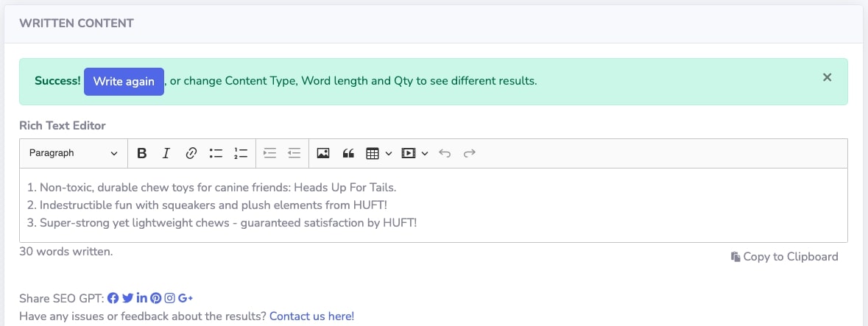Click the 'Rich Text Editor' label
This screenshot has height=326, width=868.
click(63, 126)
